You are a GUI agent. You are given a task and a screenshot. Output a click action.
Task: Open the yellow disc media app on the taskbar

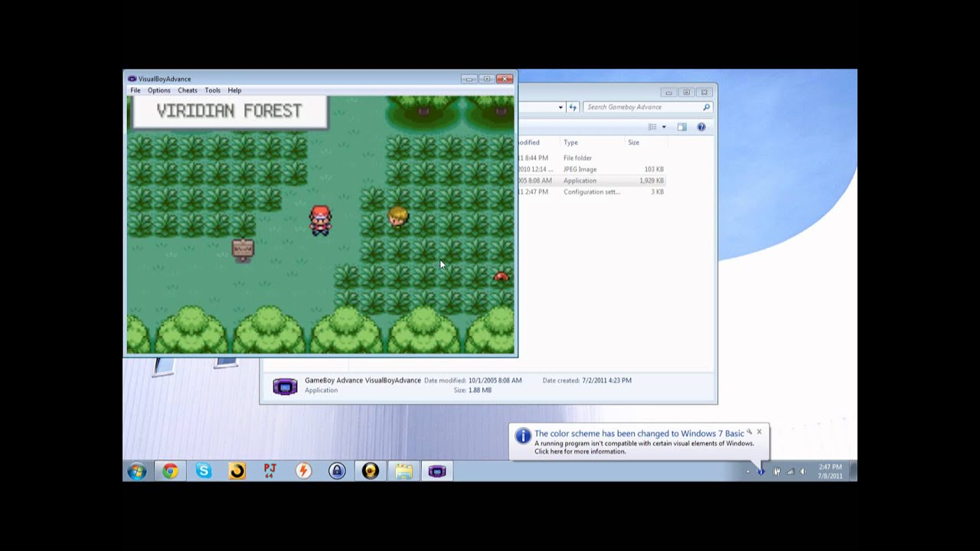pyautogui.click(x=371, y=471)
